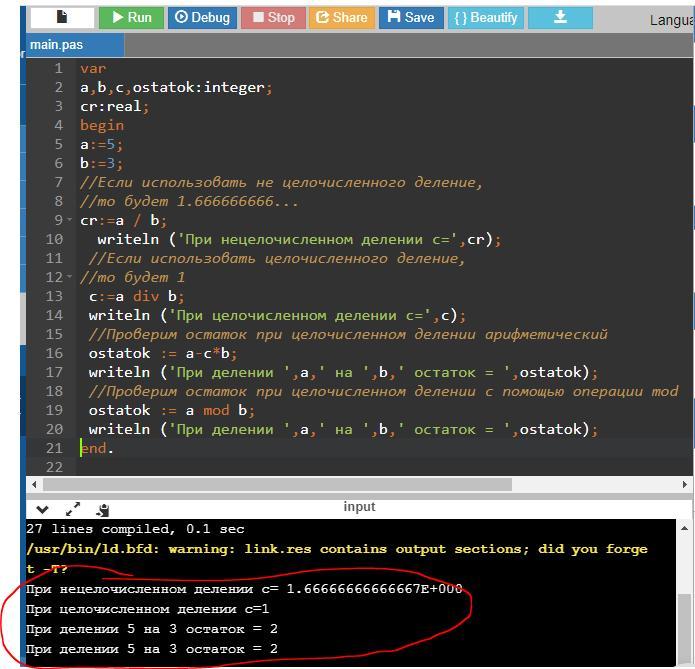Beautify the source code
The width and height of the screenshot is (695, 669).
pyautogui.click(x=485, y=17)
